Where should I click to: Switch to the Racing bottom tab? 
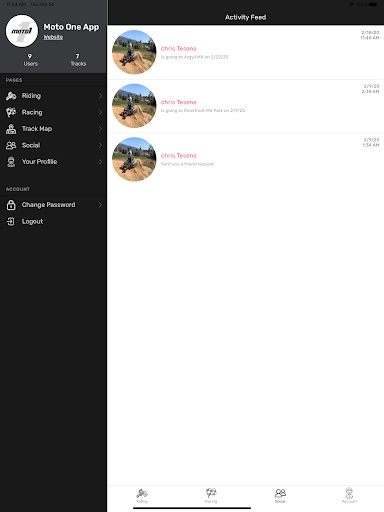(x=211, y=495)
